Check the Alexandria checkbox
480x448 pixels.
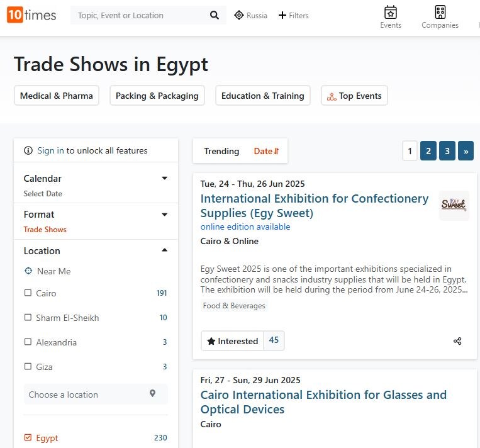coord(28,342)
